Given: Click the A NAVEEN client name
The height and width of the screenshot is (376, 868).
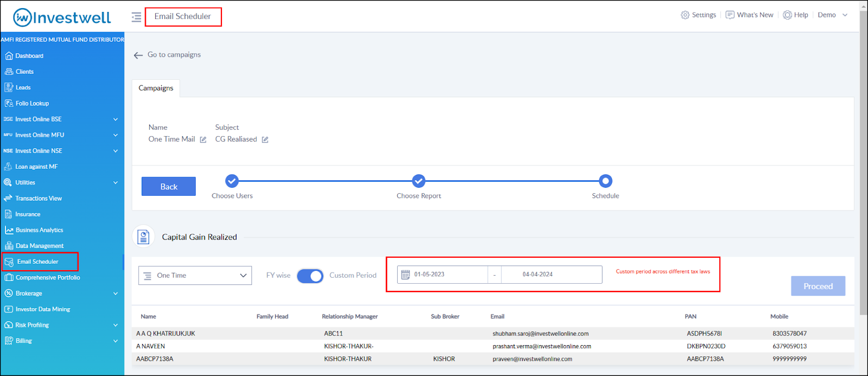Looking at the screenshot, I should 151,346.
